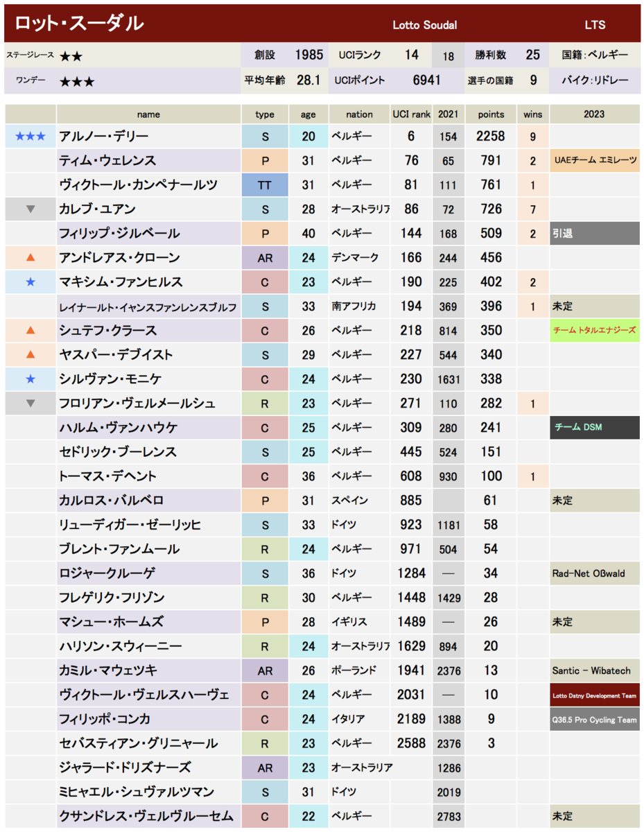Click the 南アフリカ nation cell
Viewport: 644px width, 832px height.
coord(359,306)
